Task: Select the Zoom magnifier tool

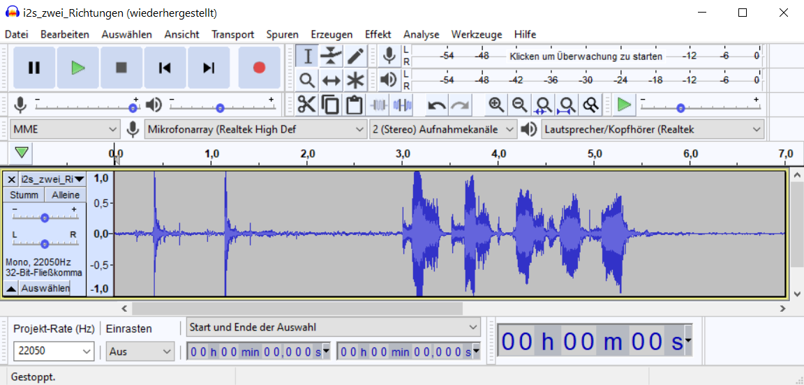Action: (307, 80)
